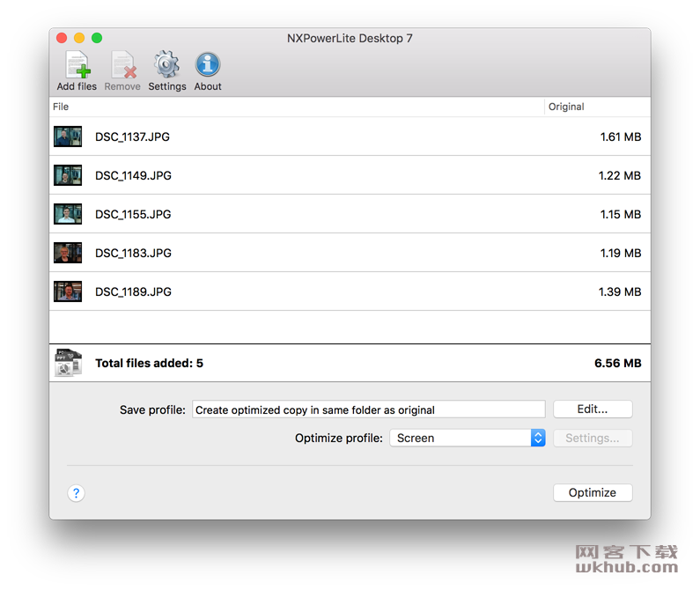Image resolution: width=700 pixels, height=590 pixels.
Task: Click the blue help question mark button
Action: tap(77, 493)
